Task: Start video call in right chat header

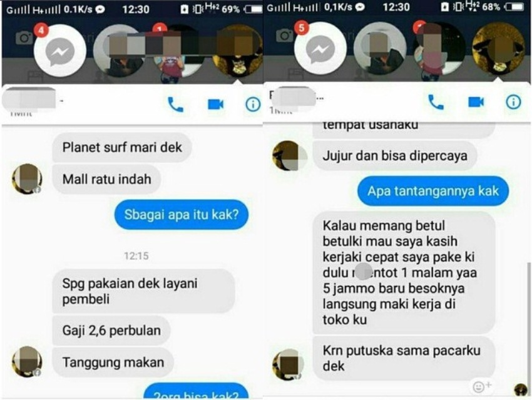Action: point(476,102)
